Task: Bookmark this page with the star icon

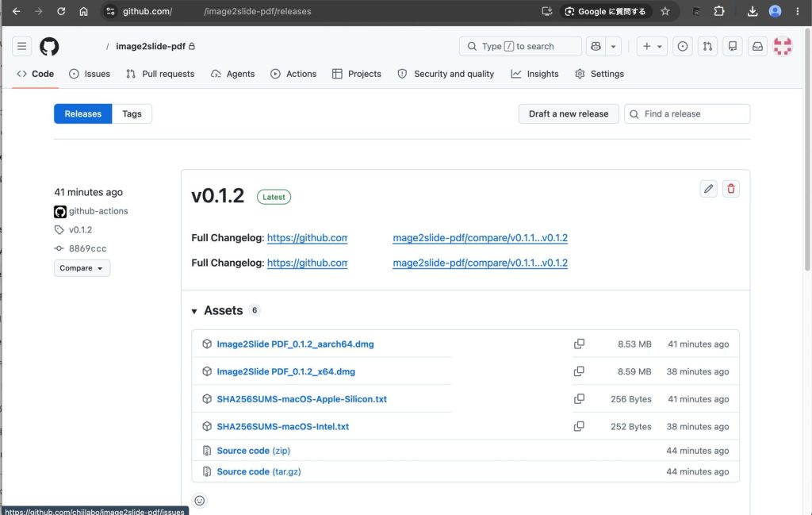Action: [665, 11]
